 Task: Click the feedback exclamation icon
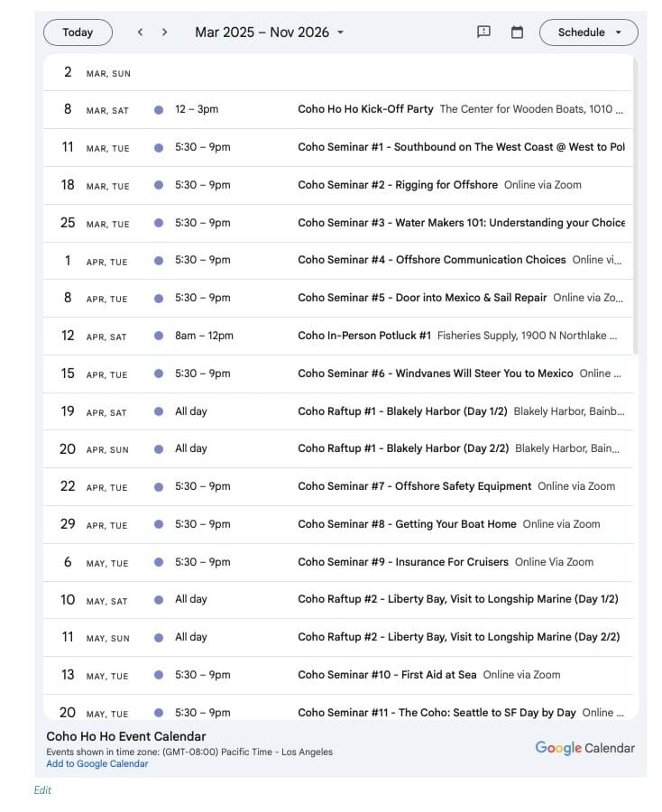(483, 32)
